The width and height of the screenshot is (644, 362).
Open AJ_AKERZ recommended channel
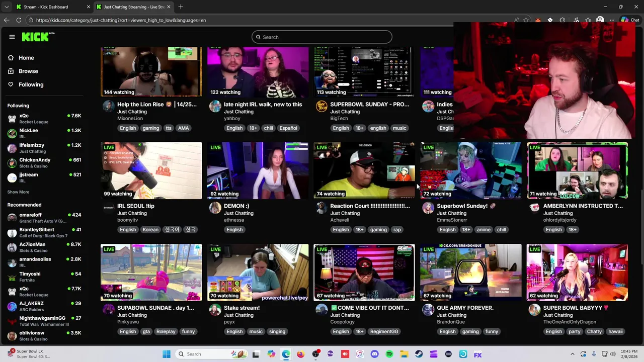click(44, 306)
